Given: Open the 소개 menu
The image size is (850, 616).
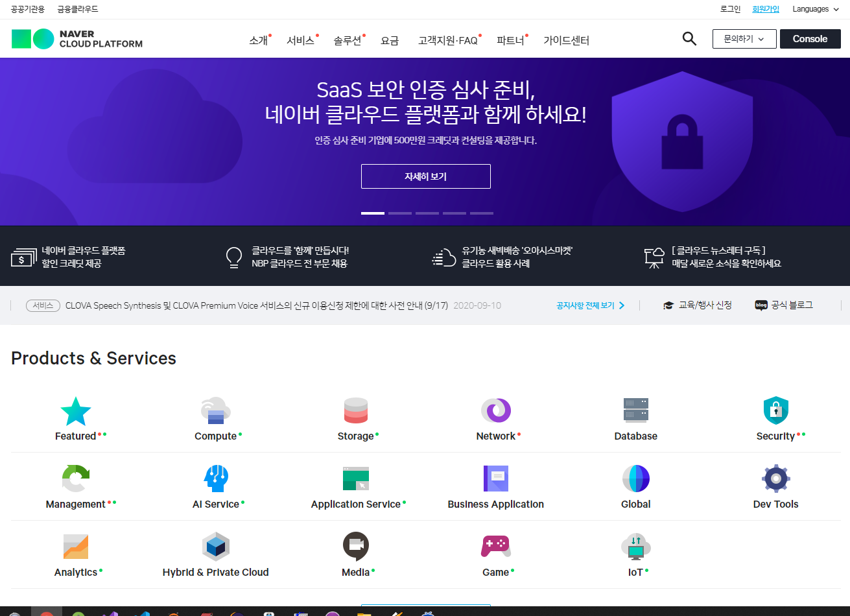Looking at the screenshot, I should (x=258, y=40).
